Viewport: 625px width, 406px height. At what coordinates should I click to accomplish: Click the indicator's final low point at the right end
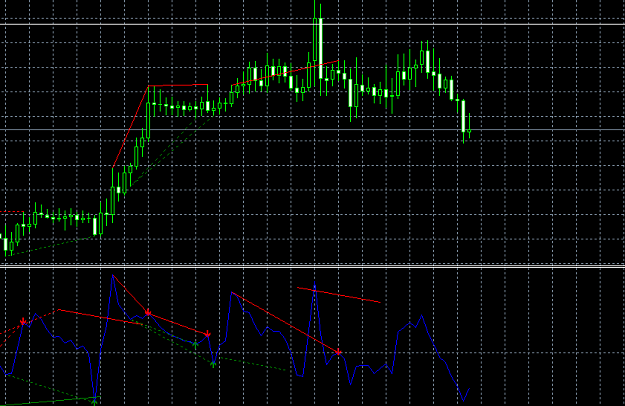coord(463,400)
